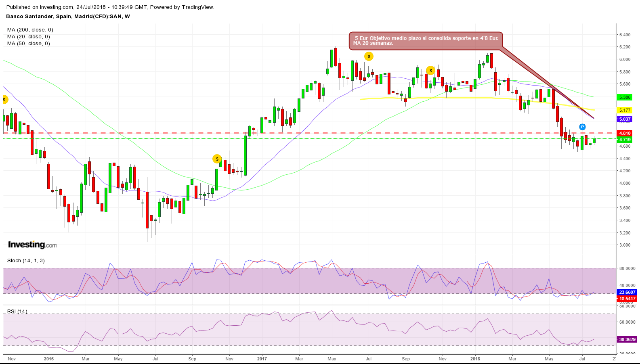The image size is (640, 364).
Task: Select the MA (200, close, 0) legend label
Action: [x=30, y=30]
